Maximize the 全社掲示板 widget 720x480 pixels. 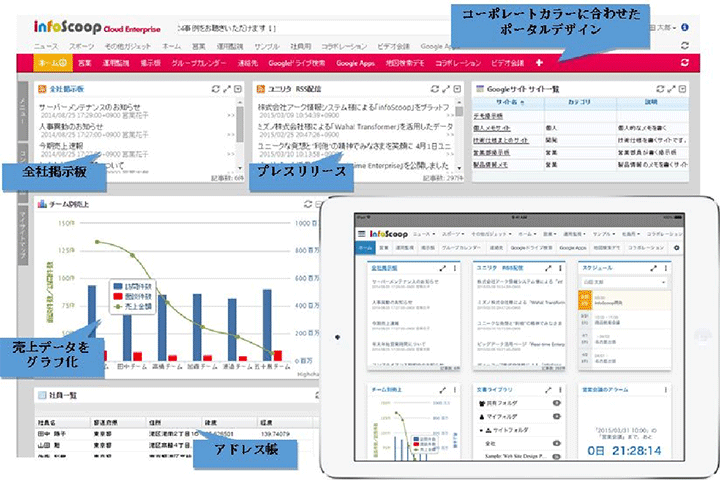pos(227,89)
